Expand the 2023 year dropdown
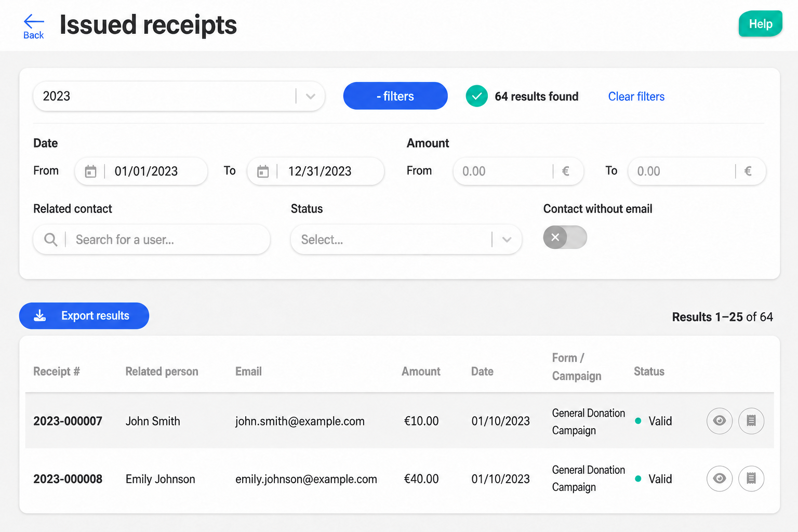 (179, 96)
